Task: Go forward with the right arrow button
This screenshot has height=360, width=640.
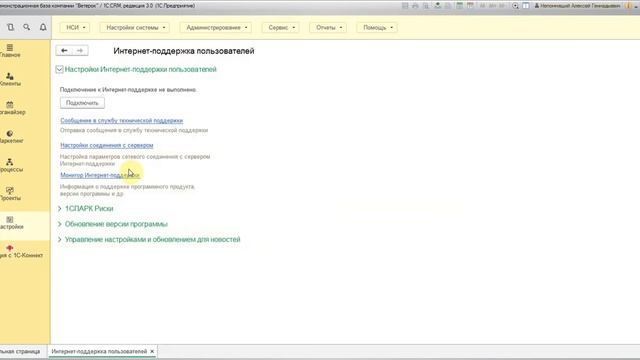Action: [80, 51]
